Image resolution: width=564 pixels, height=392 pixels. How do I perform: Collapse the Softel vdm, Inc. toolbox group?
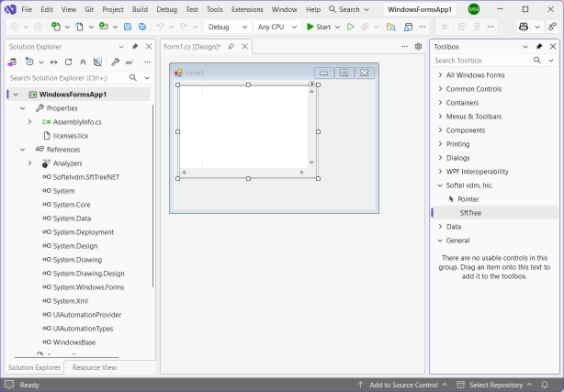click(440, 185)
